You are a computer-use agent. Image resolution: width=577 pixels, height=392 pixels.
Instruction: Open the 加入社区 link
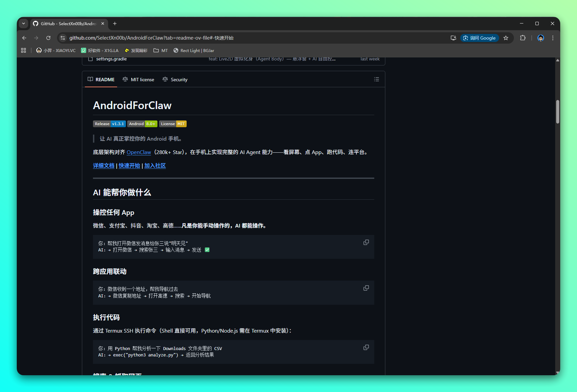pos(155,165)
